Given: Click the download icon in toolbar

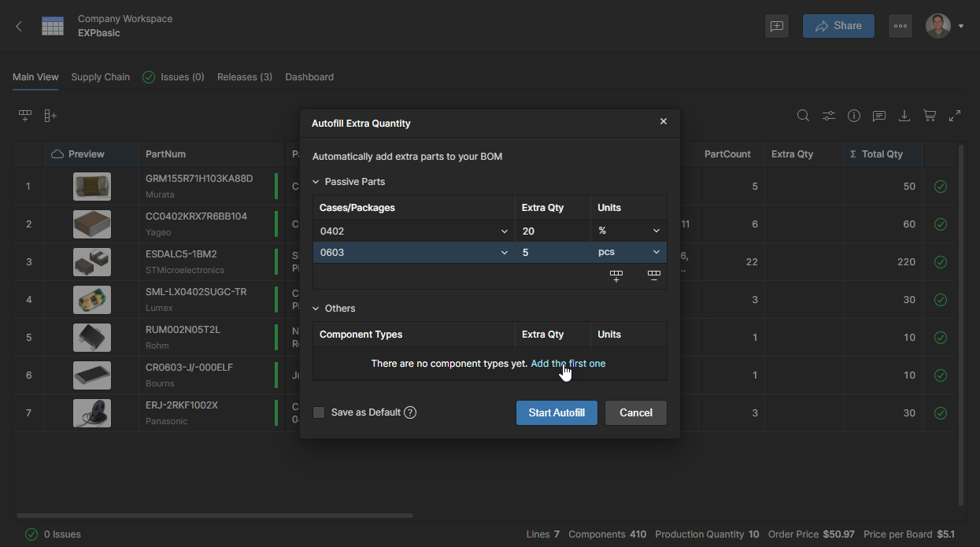Looking at the screenshot, I should point(904,116).
